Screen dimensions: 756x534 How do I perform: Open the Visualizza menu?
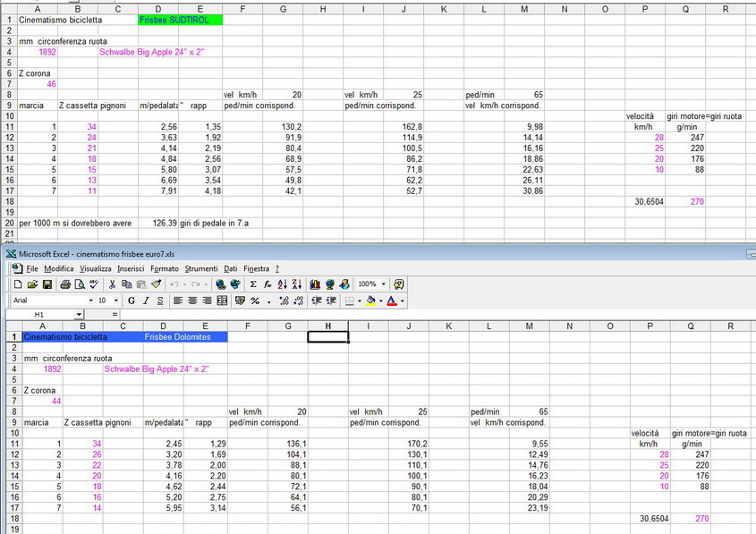tap(96, 268)
